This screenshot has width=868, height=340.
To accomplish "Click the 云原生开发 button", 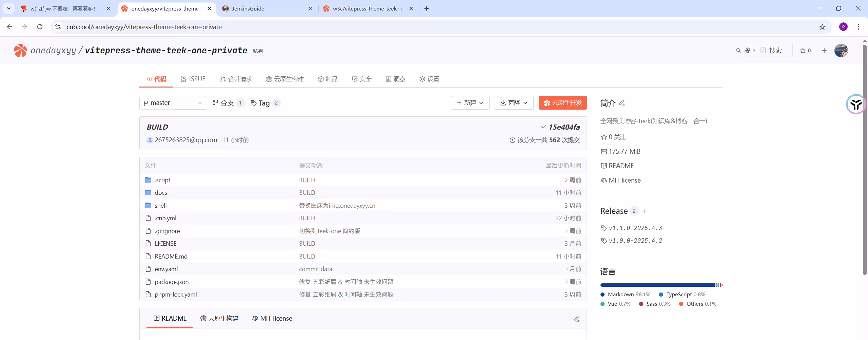I will tap(563, 103).
